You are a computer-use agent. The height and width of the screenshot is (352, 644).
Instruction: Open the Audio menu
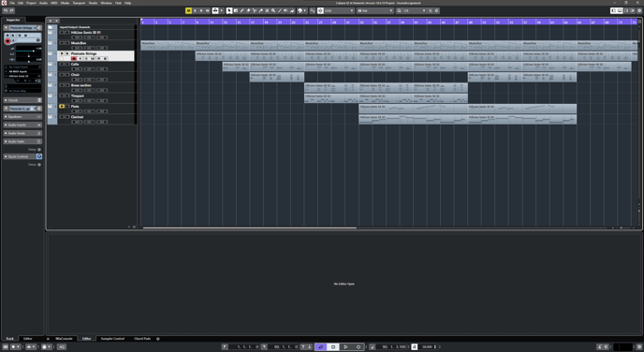(43, 3)
